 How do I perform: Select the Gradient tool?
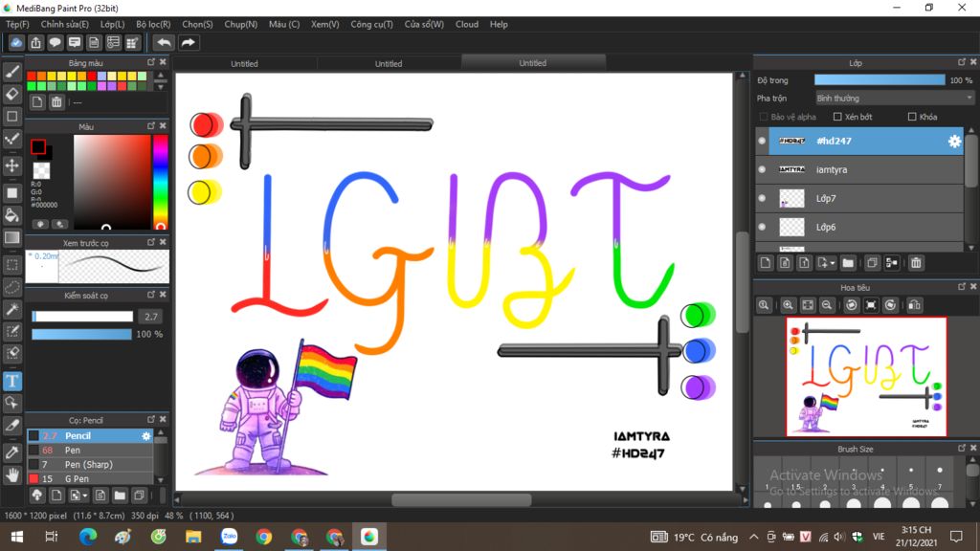[x=11, y=238]
